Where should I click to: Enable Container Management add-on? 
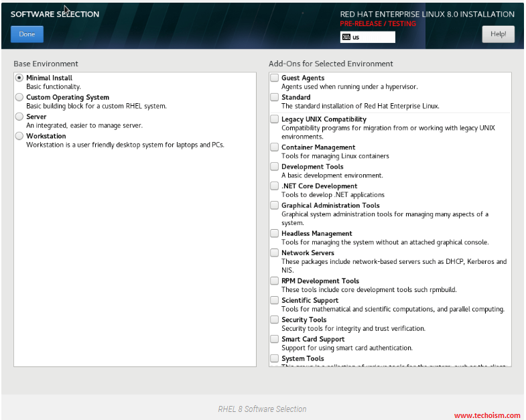pyautogui.click(x=275, y=147)
